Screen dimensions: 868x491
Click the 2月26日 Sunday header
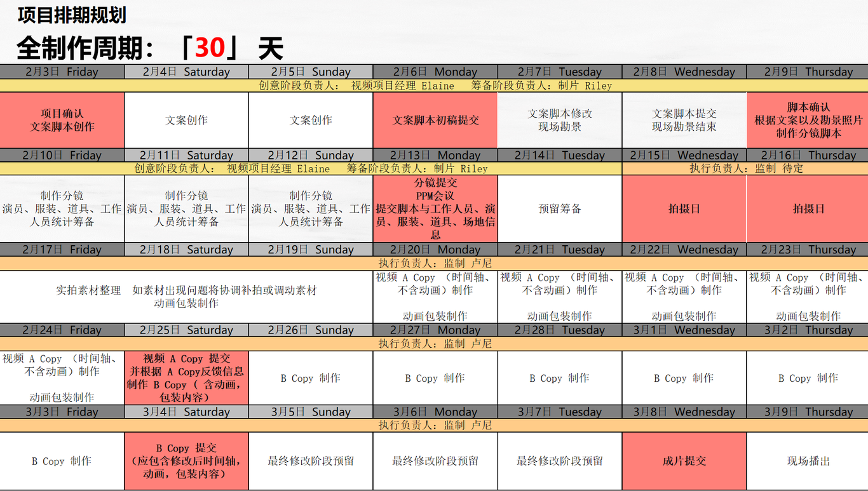tap(311, 330)
